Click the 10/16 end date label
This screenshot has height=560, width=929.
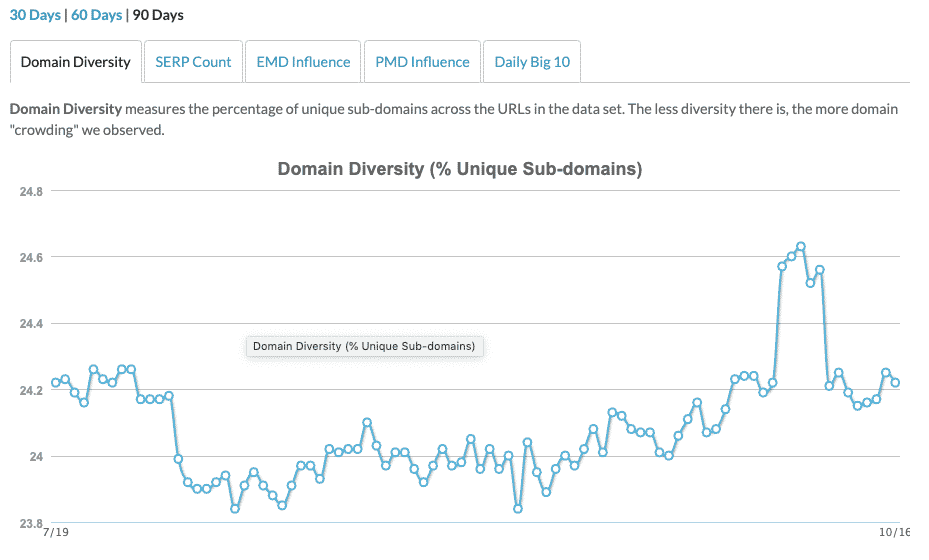pos(895,532)
